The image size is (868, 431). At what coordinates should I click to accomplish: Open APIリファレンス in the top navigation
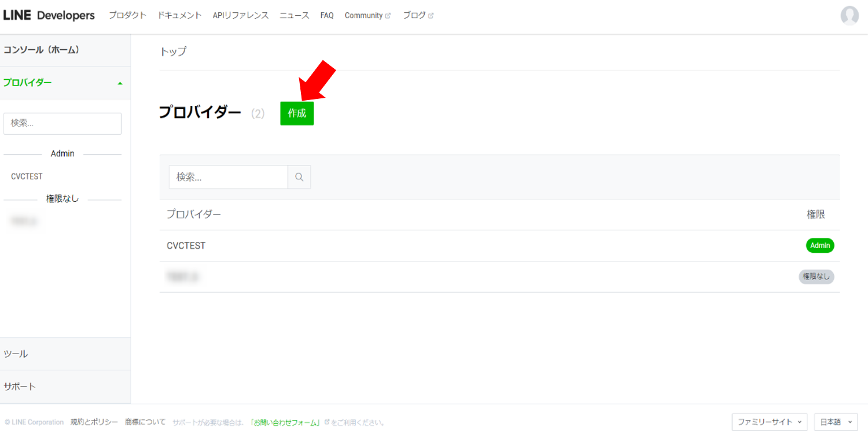(x=241, y=16)
